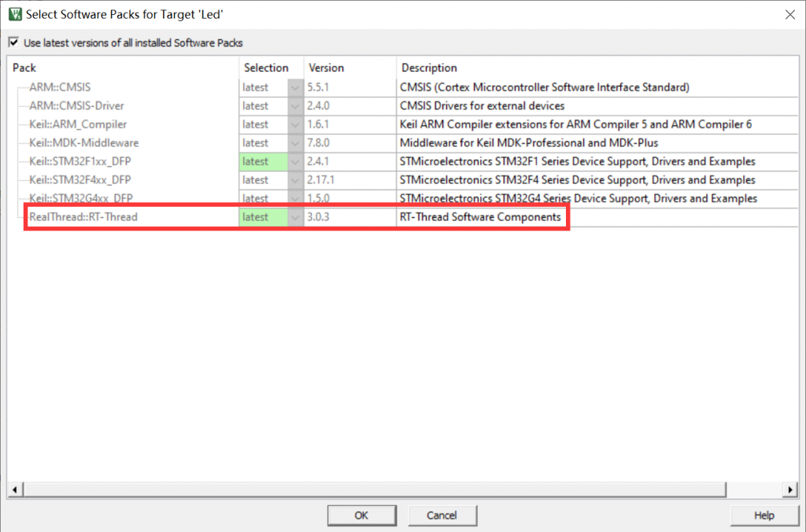Image resolution: width=806 pixels, height=532 pixels.
Task: Click version 2.4.1 cell
Action: tap(350, 161)
